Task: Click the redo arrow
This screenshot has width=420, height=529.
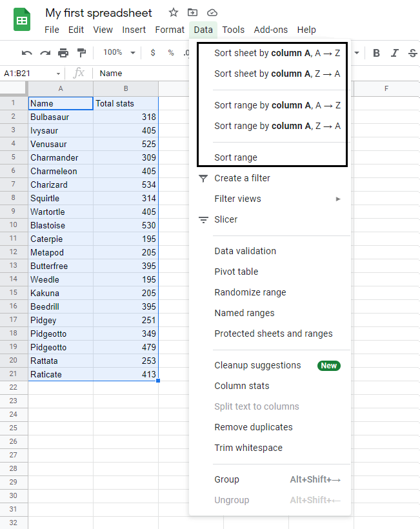Action: (x=45, y=53)
